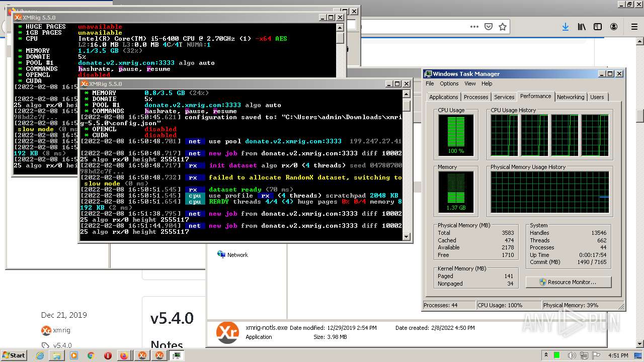
Task: Click front XMRig console scroll-down arrow
Action: [x=407, y=237]
